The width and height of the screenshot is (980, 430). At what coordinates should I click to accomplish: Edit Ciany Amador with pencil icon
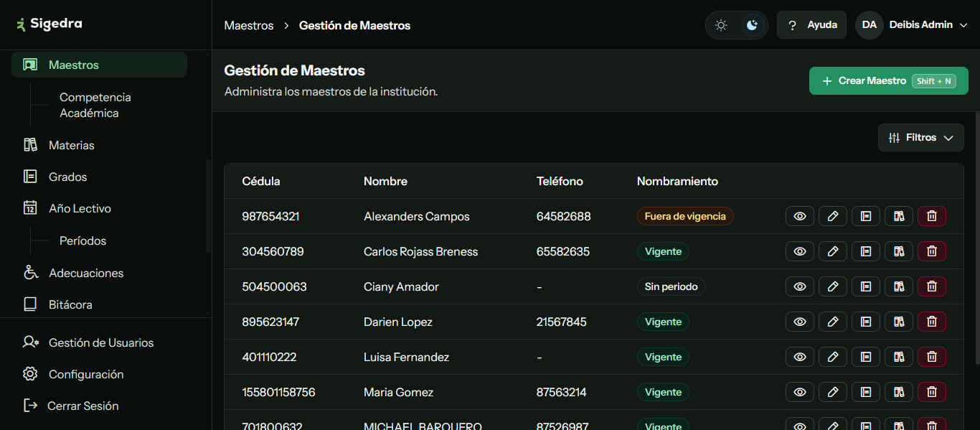point(833,286)
